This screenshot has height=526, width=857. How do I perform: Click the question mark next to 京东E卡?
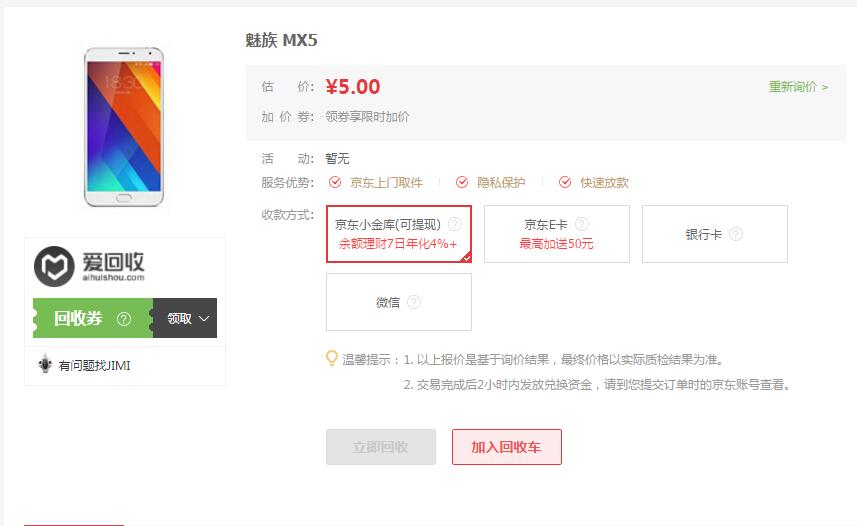(582, 224)
